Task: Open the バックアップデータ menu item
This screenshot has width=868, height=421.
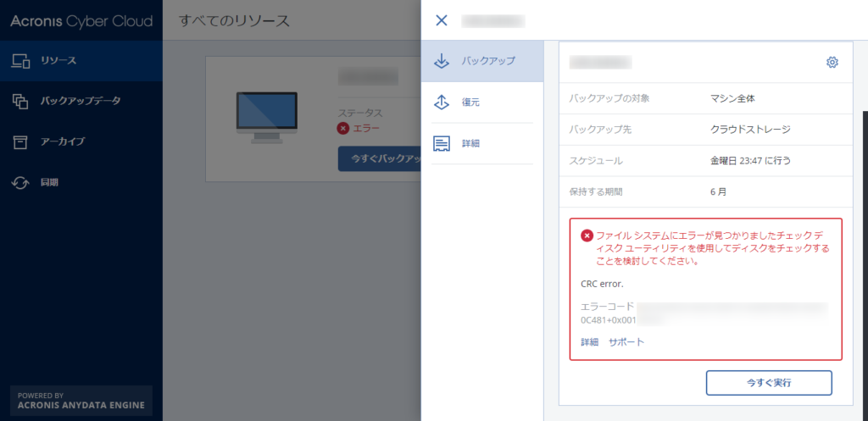Action: pyautogui.click(x=81, y=102)
